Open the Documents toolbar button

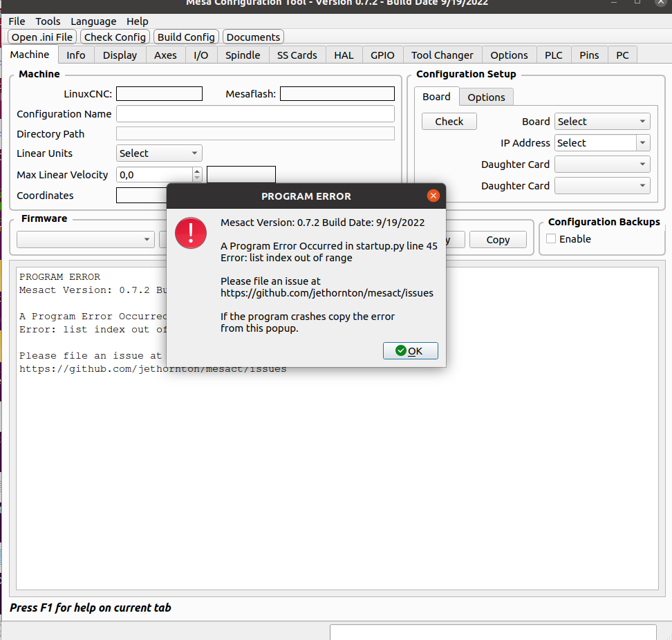[x=253, y=37]
